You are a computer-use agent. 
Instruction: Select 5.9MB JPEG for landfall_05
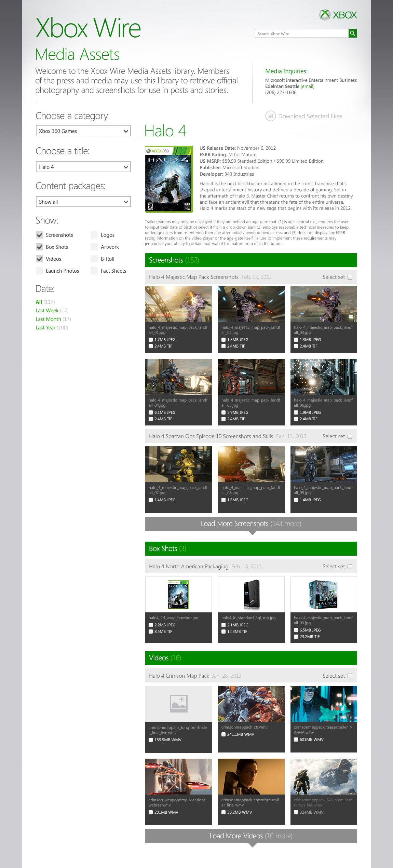coord(223,412)
